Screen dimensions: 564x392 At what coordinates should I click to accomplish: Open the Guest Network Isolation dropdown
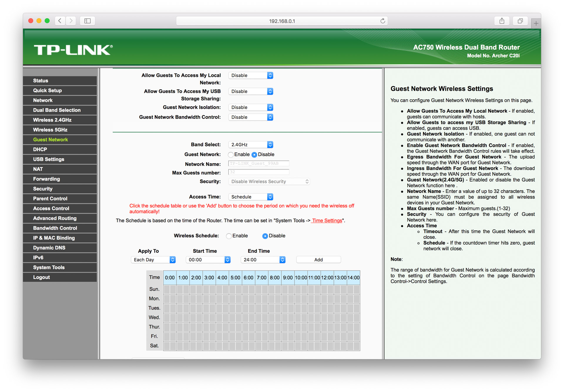coord(251,107)
